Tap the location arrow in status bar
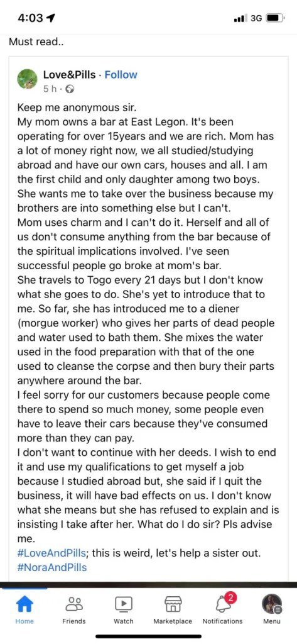 click(52, 18)
